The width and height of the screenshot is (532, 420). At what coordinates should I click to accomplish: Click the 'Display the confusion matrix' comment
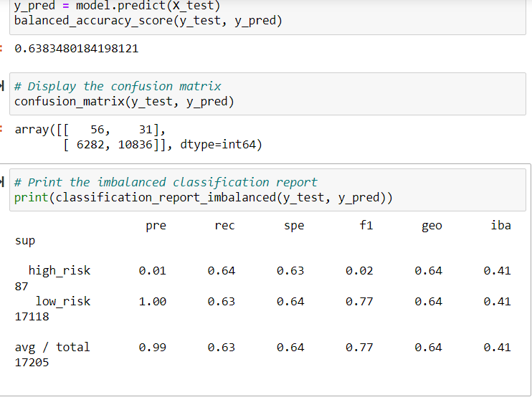(118, 86)
